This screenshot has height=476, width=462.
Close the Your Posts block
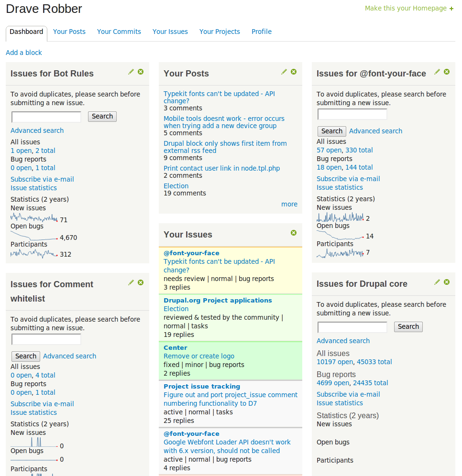294,72
